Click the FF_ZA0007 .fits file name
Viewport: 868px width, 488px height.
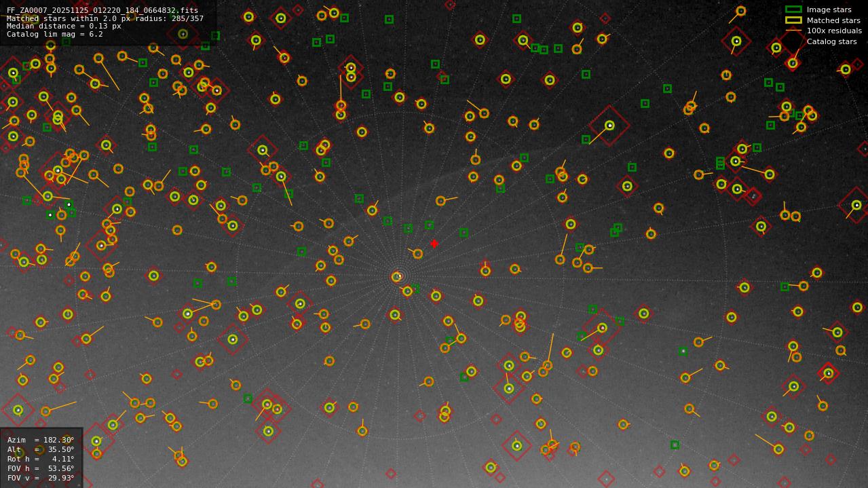pos(102,10)
